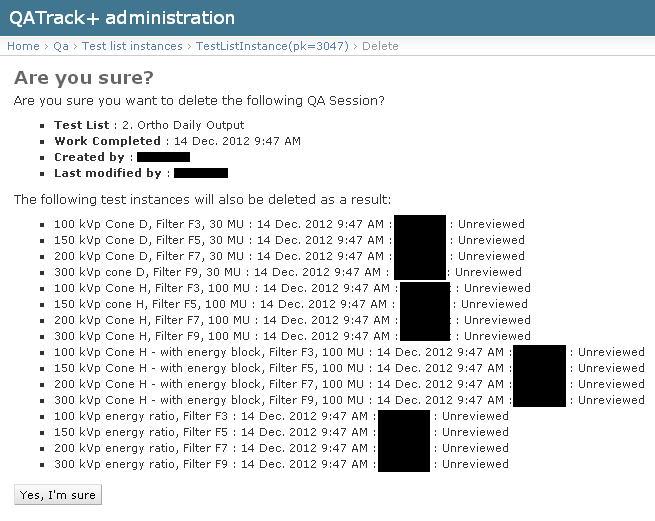Open redacted link for 200 kVp Cone H, 100 MU
The height and width of the screenshot is (521, 655).
424,320
